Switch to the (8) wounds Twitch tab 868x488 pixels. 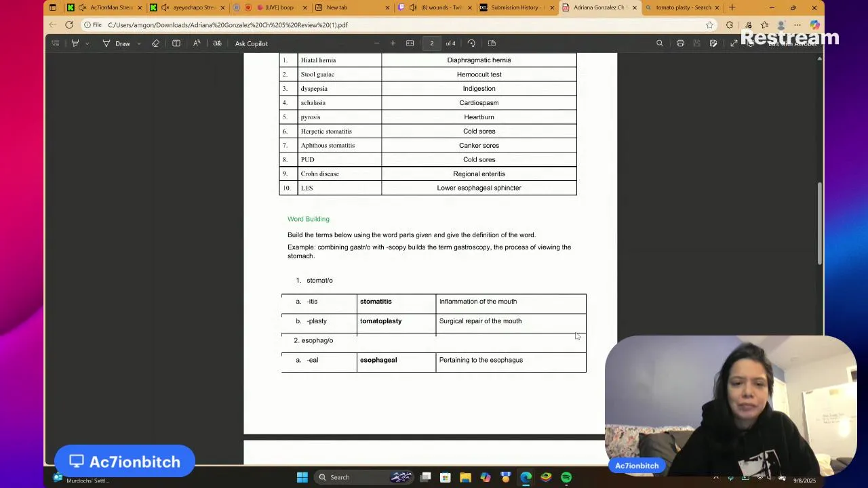[434, 7]
